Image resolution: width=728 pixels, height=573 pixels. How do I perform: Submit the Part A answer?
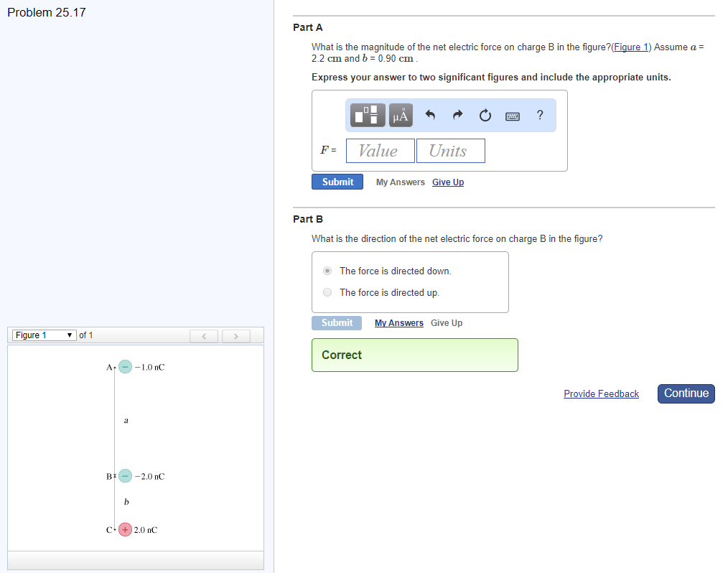337,182
